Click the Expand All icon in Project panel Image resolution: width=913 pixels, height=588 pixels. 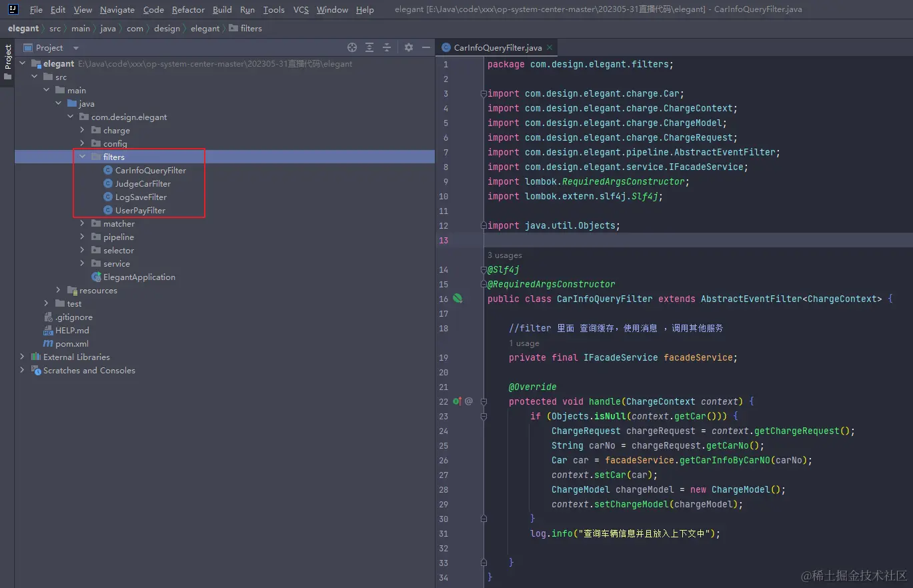[x=369, y=47]
